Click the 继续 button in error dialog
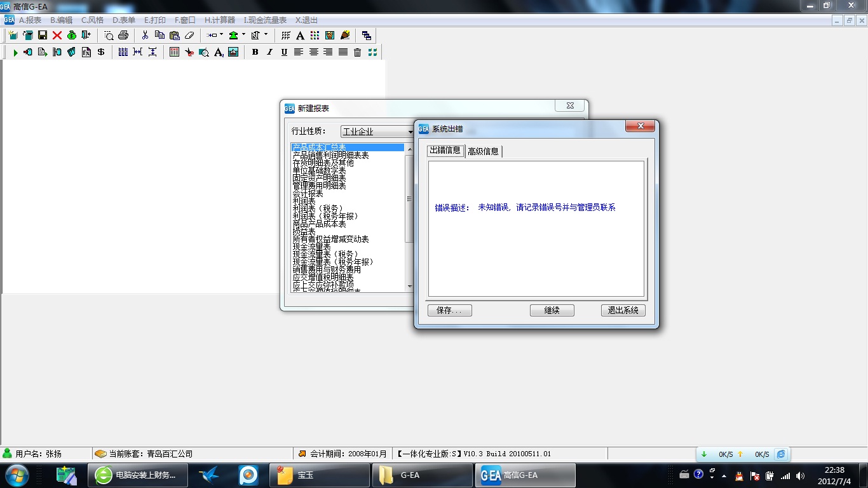Image resolution: width=868 pixels, height=488 pixels. (552, 311)
